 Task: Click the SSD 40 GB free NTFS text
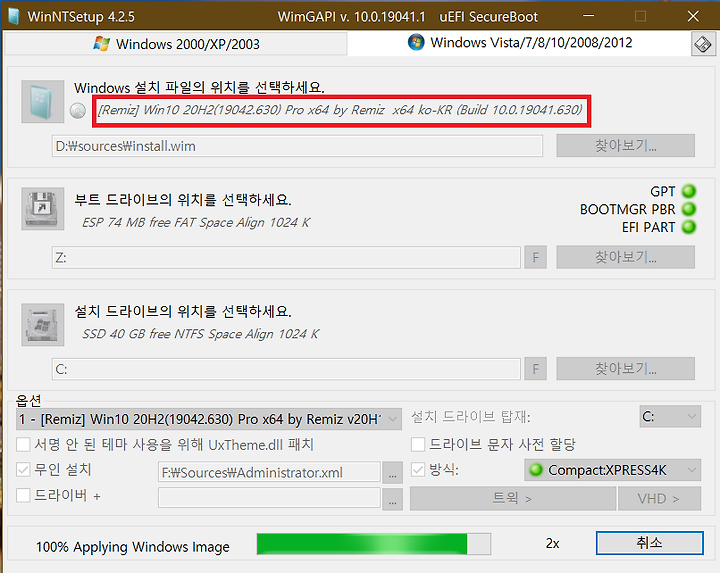[200, 334]
